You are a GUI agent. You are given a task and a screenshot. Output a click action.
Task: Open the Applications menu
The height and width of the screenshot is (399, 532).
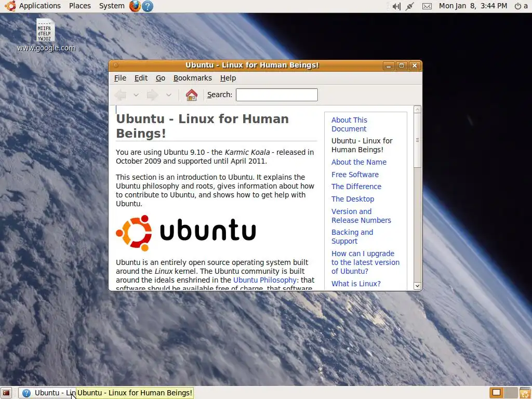click(x=39, y=6)
